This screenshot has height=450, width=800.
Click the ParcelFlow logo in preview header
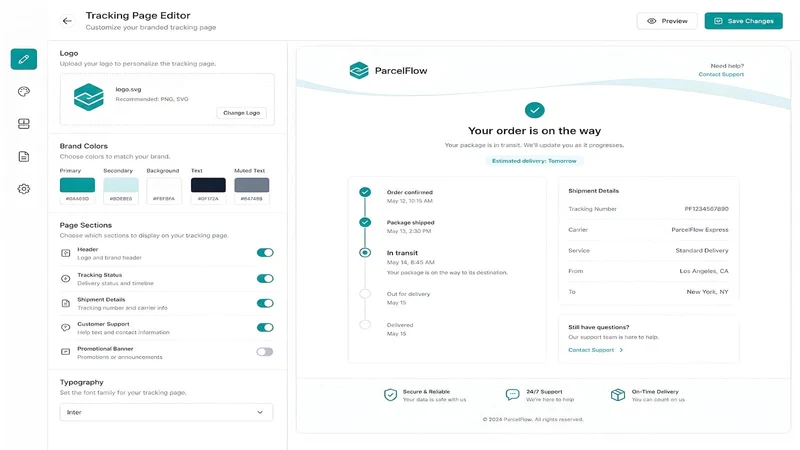359,70
